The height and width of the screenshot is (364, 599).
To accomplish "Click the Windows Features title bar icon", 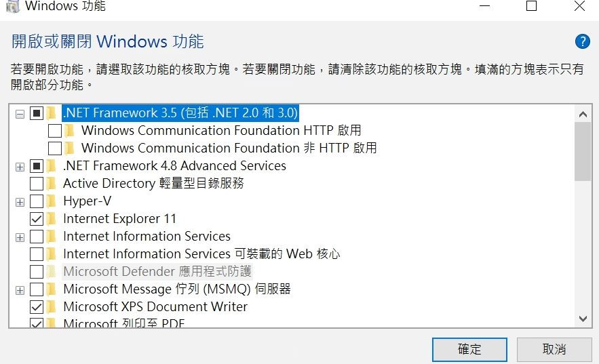I will 13,6.
